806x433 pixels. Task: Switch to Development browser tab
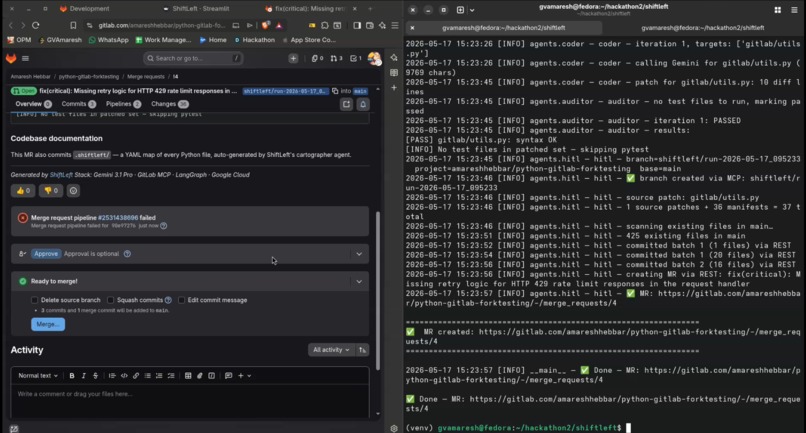[85, 9]
